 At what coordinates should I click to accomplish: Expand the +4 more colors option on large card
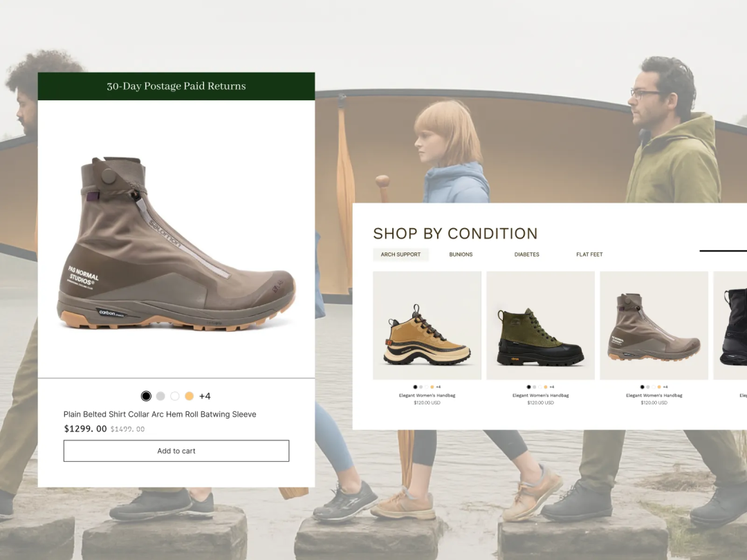205,396
